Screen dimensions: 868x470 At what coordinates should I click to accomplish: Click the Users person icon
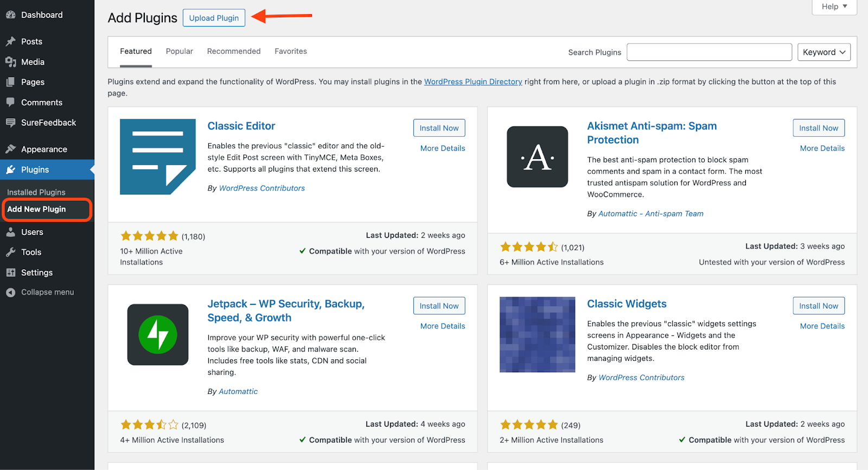11,232
